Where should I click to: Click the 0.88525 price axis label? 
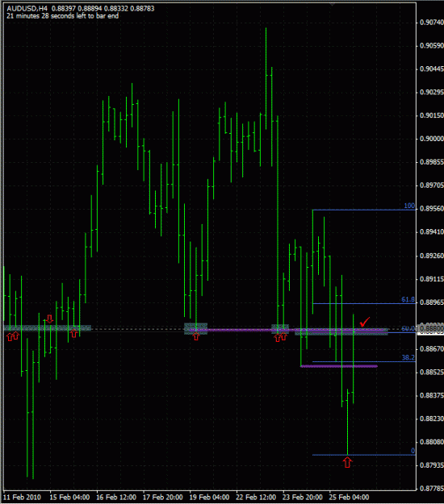pos(432,373)
